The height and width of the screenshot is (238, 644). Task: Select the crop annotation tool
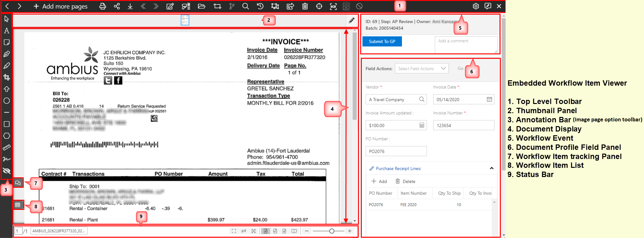6,77
